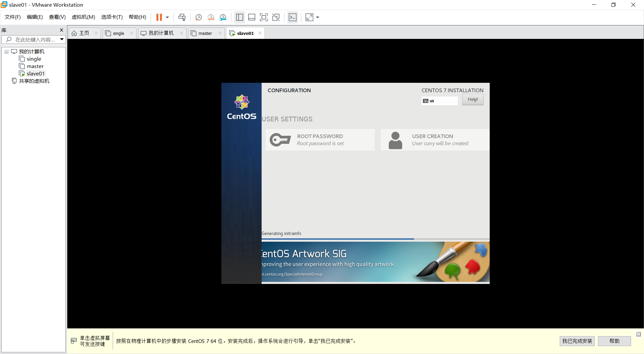Click the VMware Workstation title icon
This screenshot has width=644, height=354.
tap(4, 5)
